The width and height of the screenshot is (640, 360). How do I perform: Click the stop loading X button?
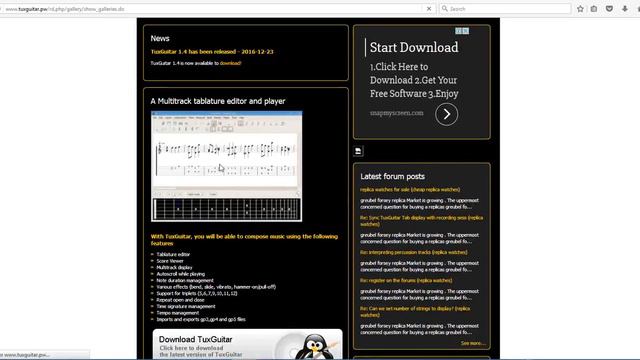(x=429, y=9)
